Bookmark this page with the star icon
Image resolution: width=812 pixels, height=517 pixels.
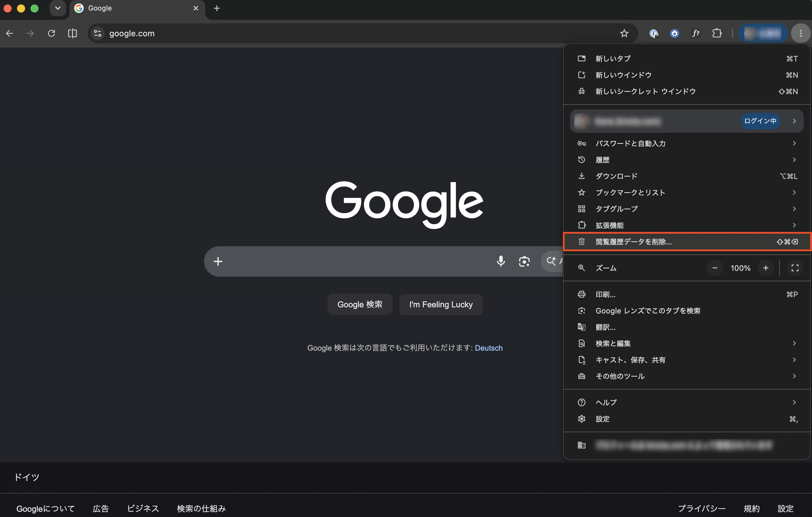[x=624, y=33]
